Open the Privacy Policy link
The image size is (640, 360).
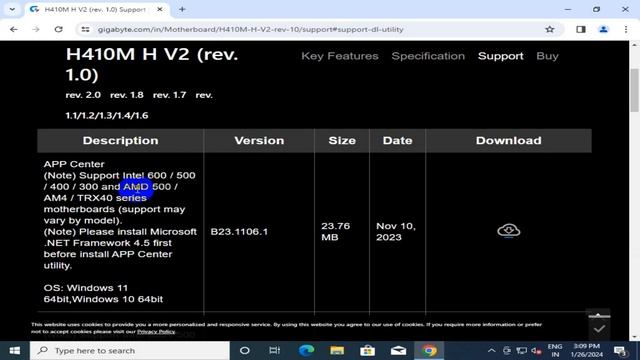click(x=156, y=332)
